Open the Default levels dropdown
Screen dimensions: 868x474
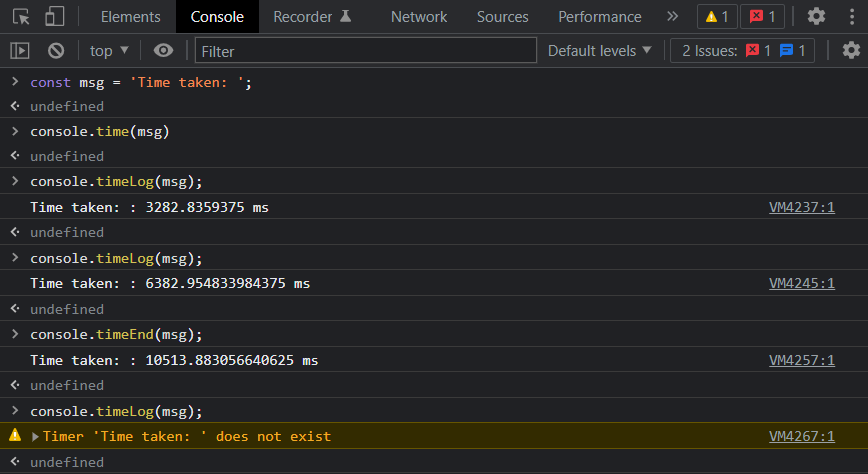(600, 51)
